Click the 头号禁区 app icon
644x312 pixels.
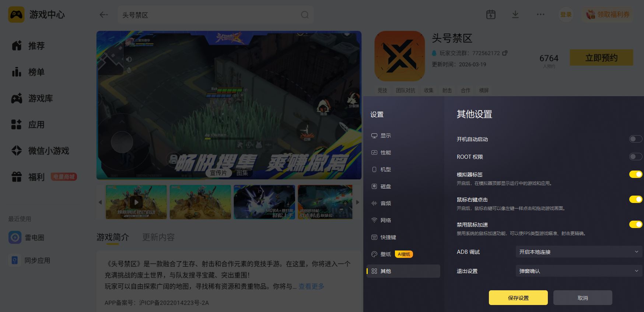pos(400,56)
